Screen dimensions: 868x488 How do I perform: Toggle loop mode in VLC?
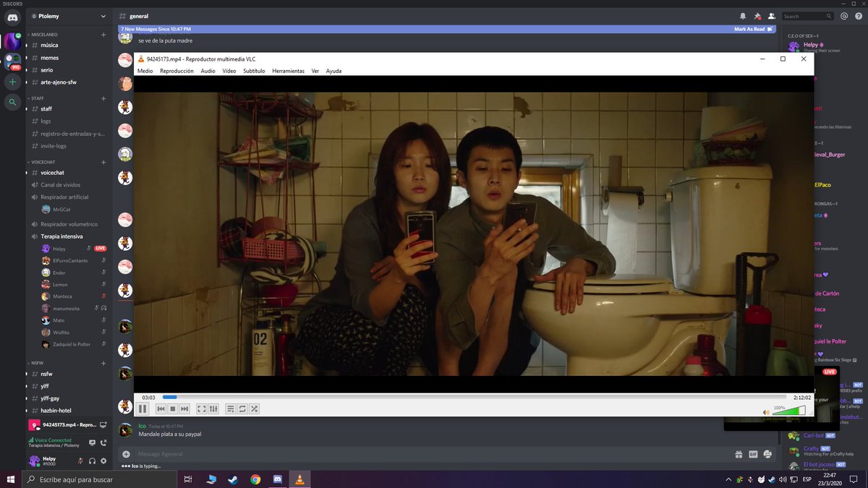pos(242,409)
